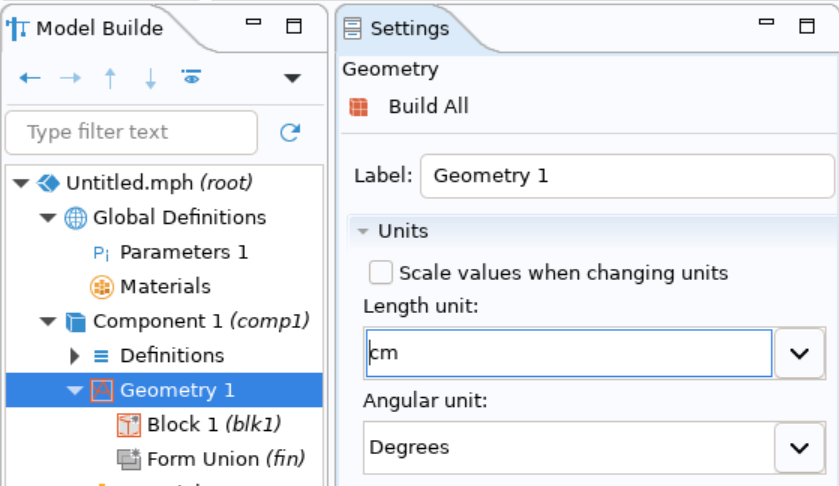The height and width of the screenshot is (486, 839).
Task: Move node down with down arrow
Action: point(151,78)
